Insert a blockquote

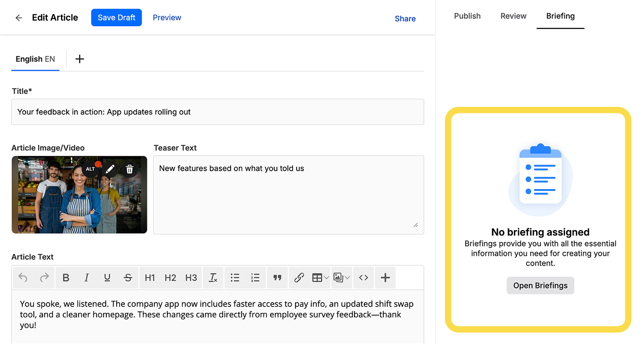277,278
